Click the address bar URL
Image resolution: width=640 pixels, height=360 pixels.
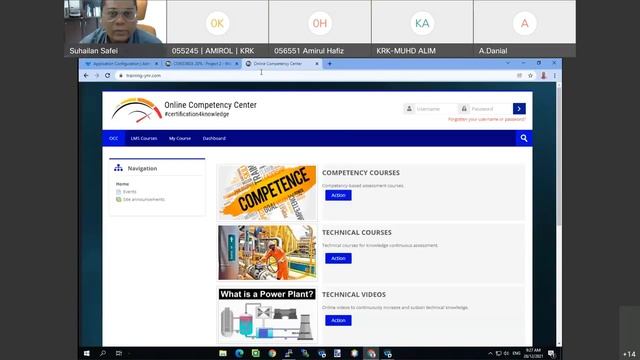click(143, 76)
